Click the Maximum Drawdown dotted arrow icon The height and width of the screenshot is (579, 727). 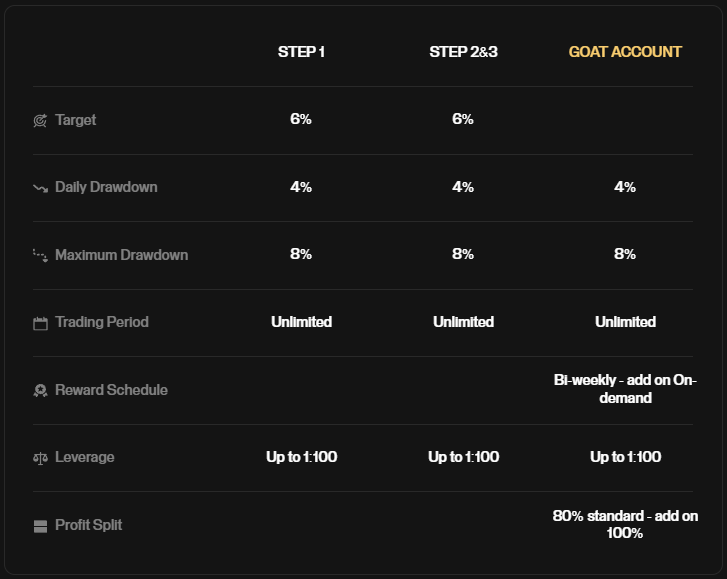click(40, 255)
